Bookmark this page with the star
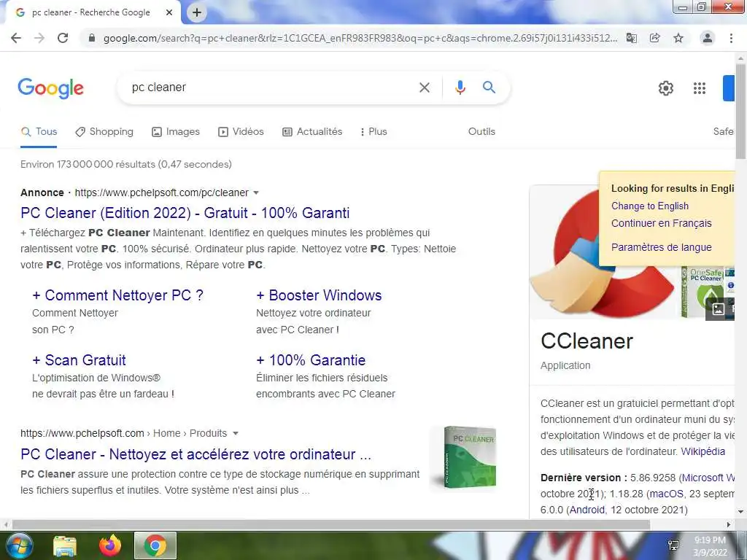This screenshot has height=560, width=747. pyautogui.click(x=678, y=38)
